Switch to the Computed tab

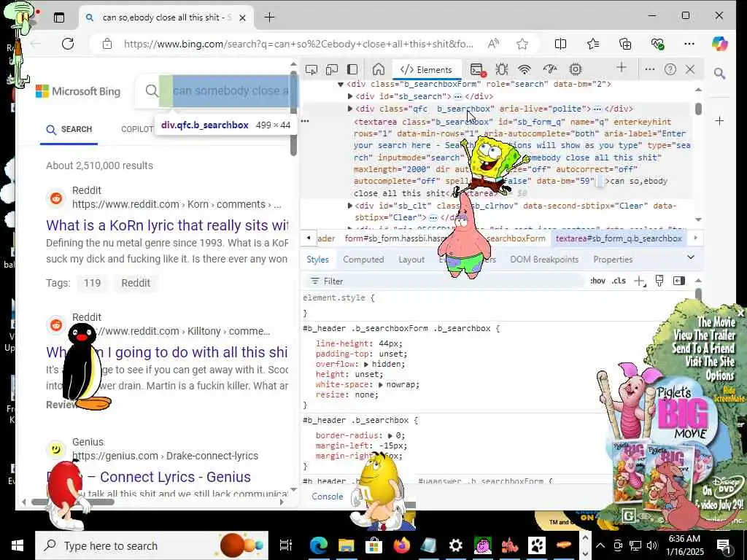(363, 260)
